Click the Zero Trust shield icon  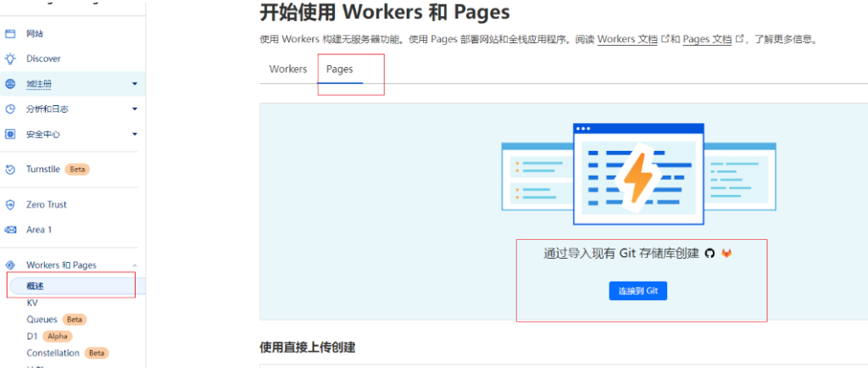pos(10,204)
